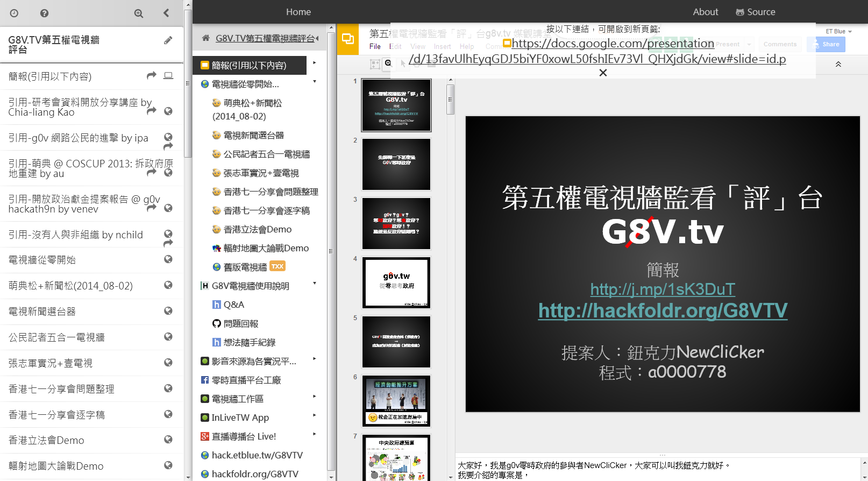
Task: Expand the 影音來源為各實況平... arrow
Action: click(315, 359)
